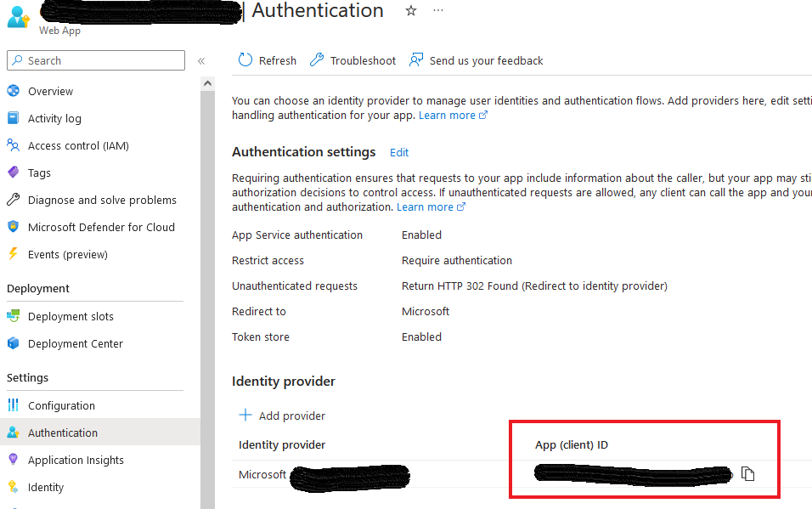
Task: Click the Refresh button label
Action: pyautogui.click(x=278, y=60)
